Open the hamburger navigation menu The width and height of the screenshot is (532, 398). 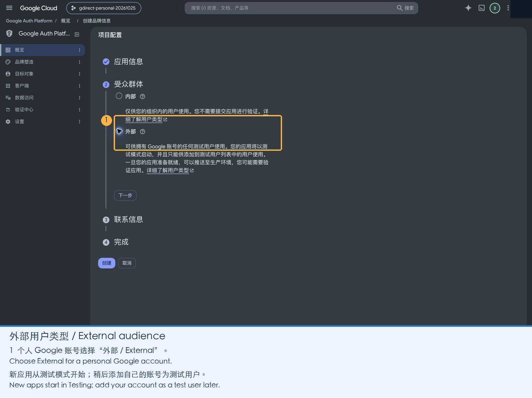click(x=9, y=8)
